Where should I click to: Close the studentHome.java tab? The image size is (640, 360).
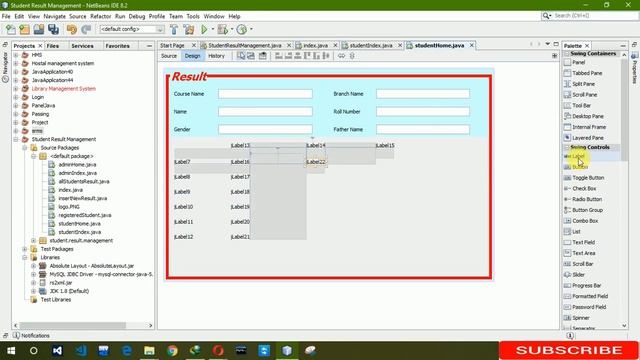pos(471,45)
